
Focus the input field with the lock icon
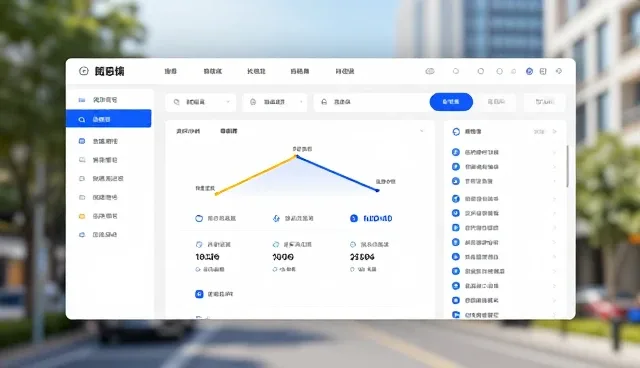click(371, 102)
